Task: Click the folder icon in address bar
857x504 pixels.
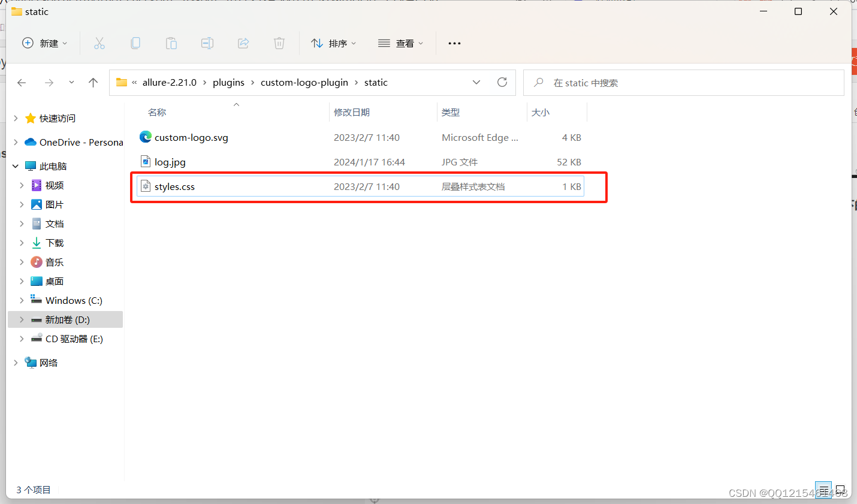Action: click(x=122, y=82)
